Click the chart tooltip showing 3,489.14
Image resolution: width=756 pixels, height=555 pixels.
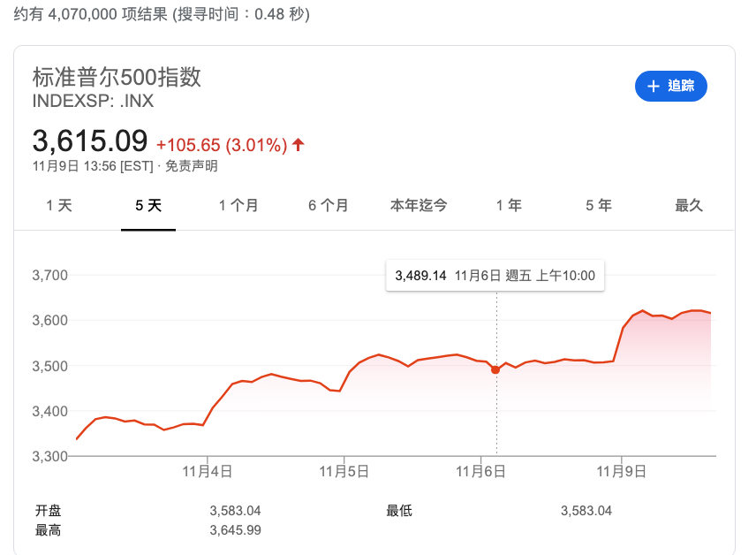click(495, 276)
